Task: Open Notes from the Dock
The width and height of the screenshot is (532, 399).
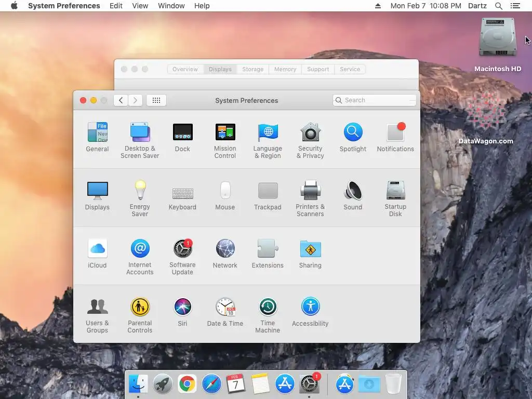Action: tap(260, 384)
